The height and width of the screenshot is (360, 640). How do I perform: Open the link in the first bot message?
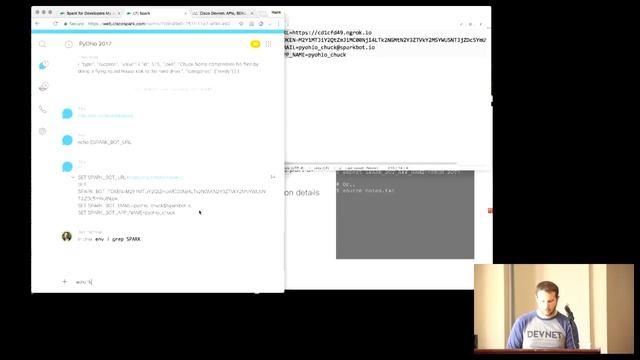point(105,116)
